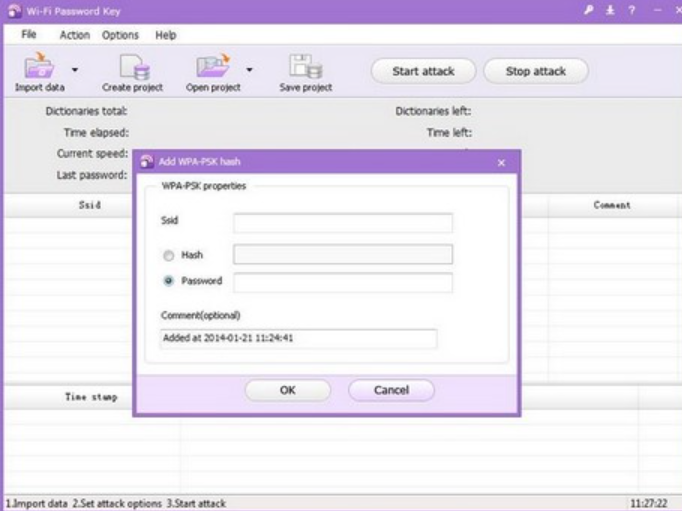Image resolution: width=682 pixels, height=511 pixels.
Task: Click the Comment column header
Action: (612, 205)
